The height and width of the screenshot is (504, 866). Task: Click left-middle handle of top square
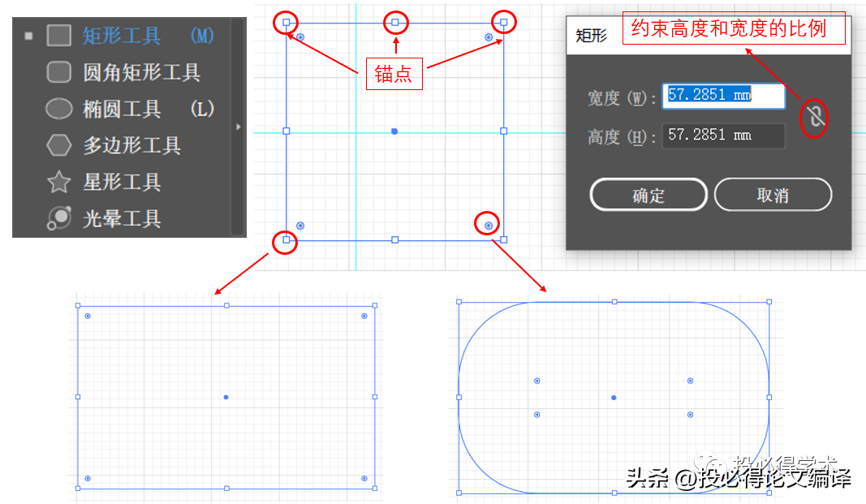point(286,131)
